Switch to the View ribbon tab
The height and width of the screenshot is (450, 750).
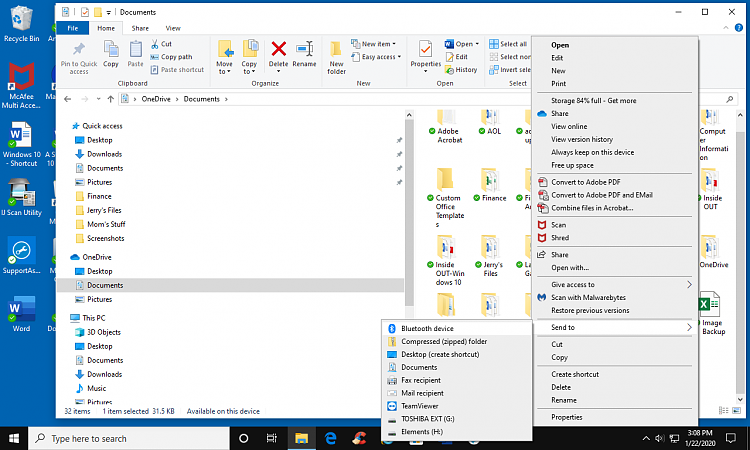pos(173,29)
